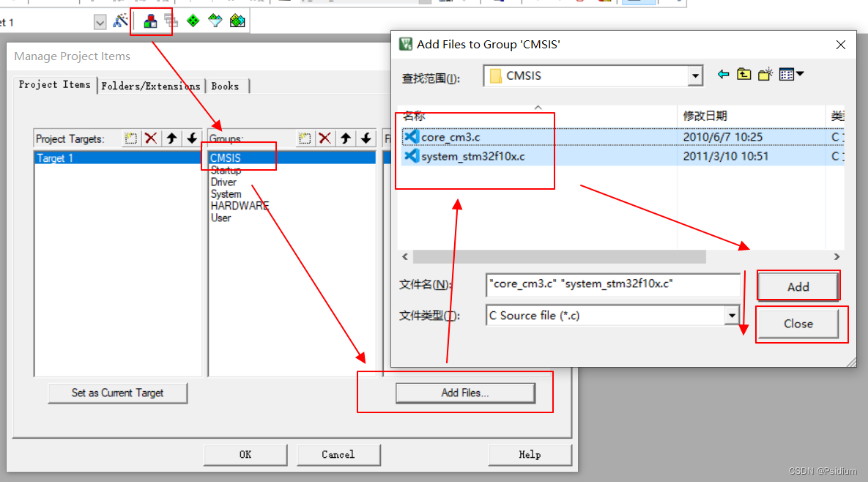Delete the selected Project Target
The width and height of the screenshot is (868, 482).
coord(151,138)
